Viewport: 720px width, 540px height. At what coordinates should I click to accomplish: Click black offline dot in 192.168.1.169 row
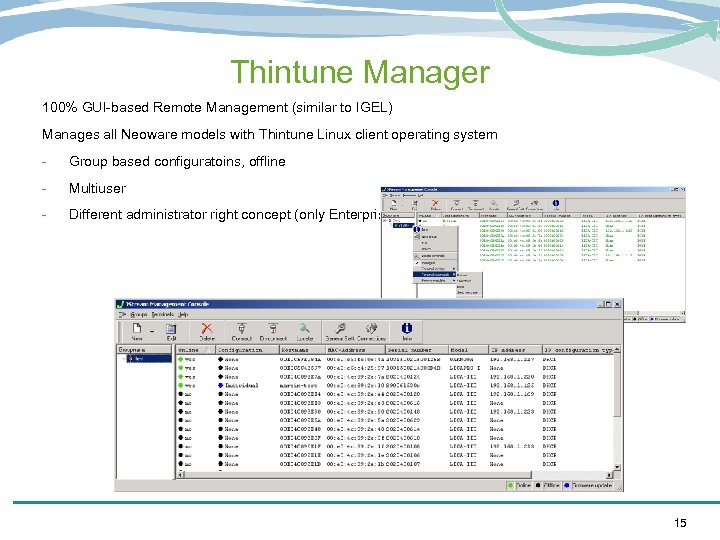180,394
